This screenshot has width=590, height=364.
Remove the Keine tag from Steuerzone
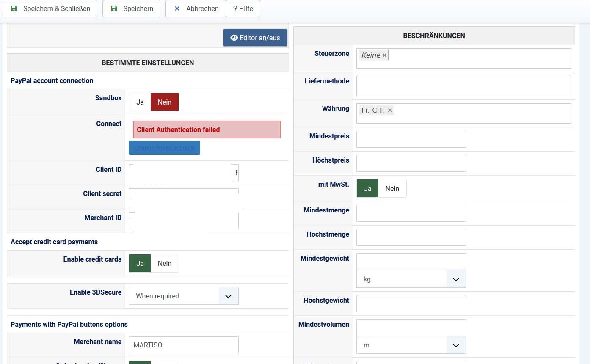click(384, 55)
